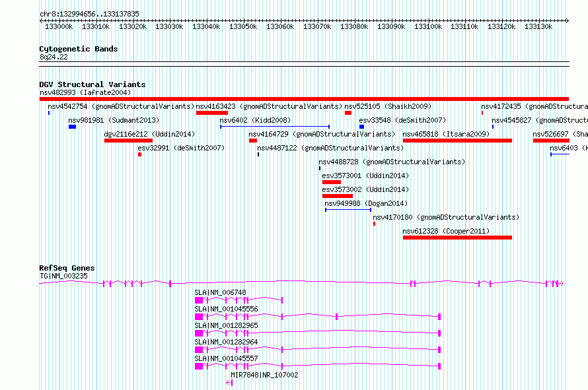
Task: Select the MIR7848 arrow glyph
Action: pyautogui.click(x=229, y=383)
